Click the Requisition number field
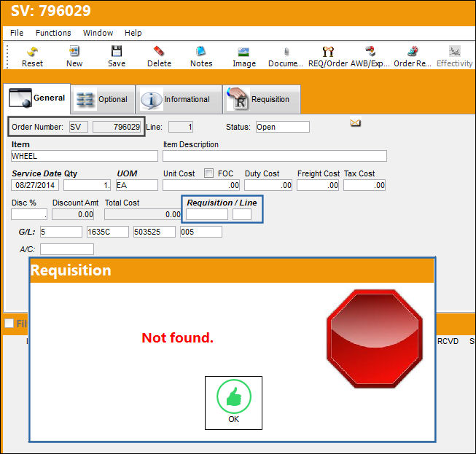476x454 pixels. tap(207, 214)
